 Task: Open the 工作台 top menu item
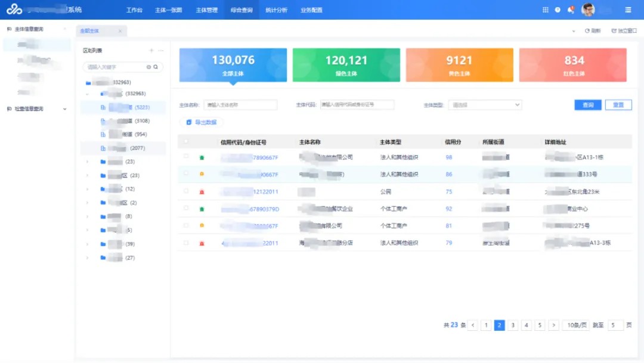(x=134, y=10)
